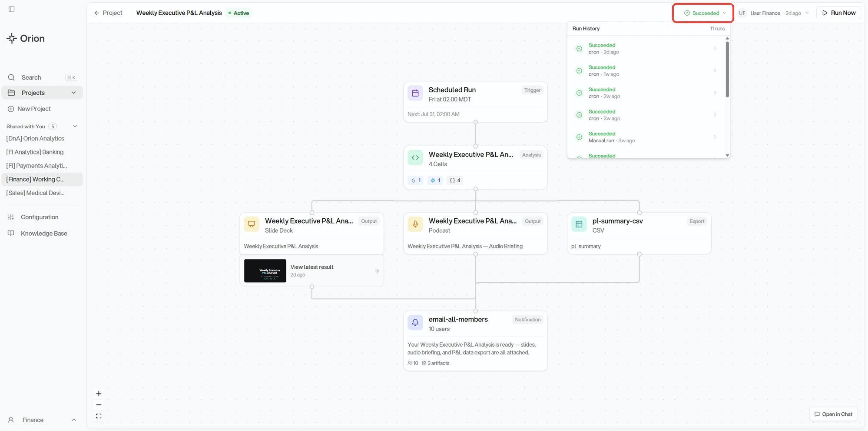Go back to Project
The width and height of the screenshot is (868, 431).
coord(108,13)
